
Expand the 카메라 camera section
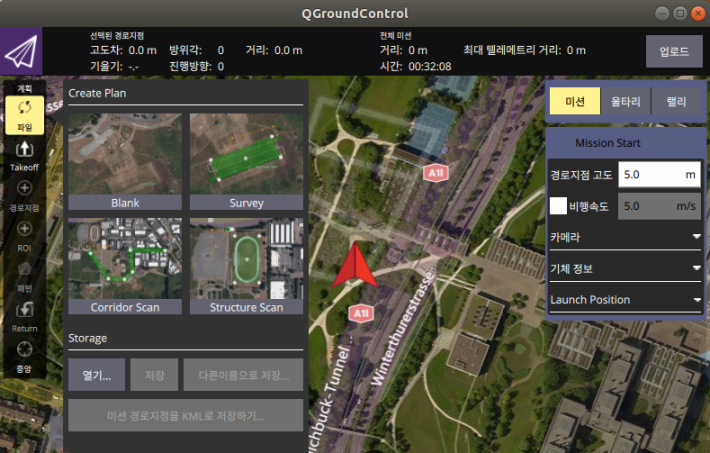(x=625, y=237)
